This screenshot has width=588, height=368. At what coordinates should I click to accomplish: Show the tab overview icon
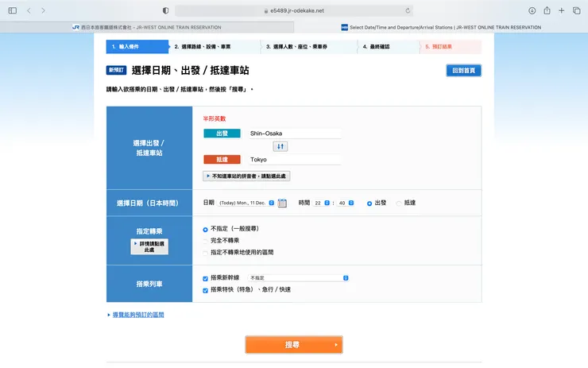click(576, 10)
